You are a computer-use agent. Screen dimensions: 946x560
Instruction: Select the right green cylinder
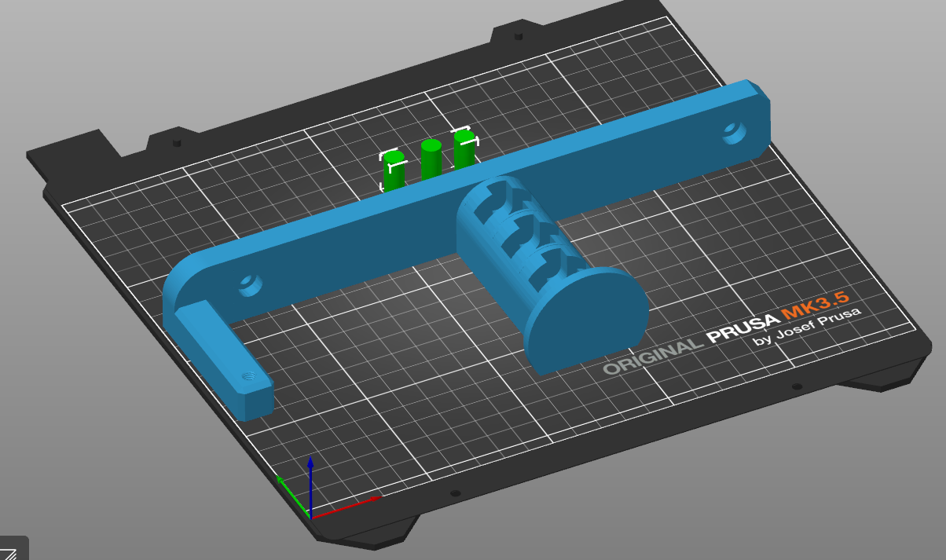[464, 150]
